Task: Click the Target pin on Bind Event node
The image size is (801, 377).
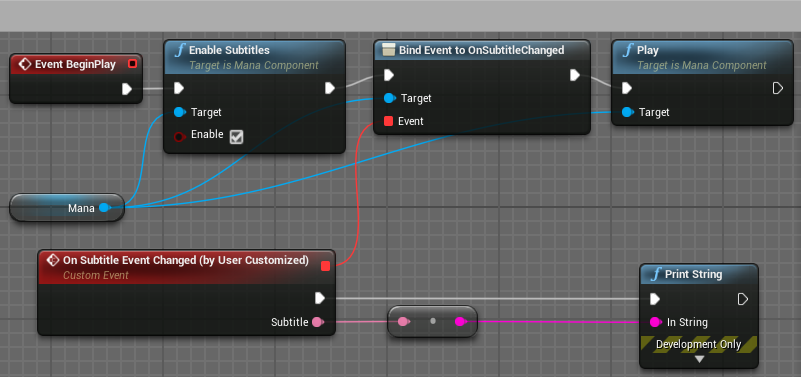Action: 389,98
